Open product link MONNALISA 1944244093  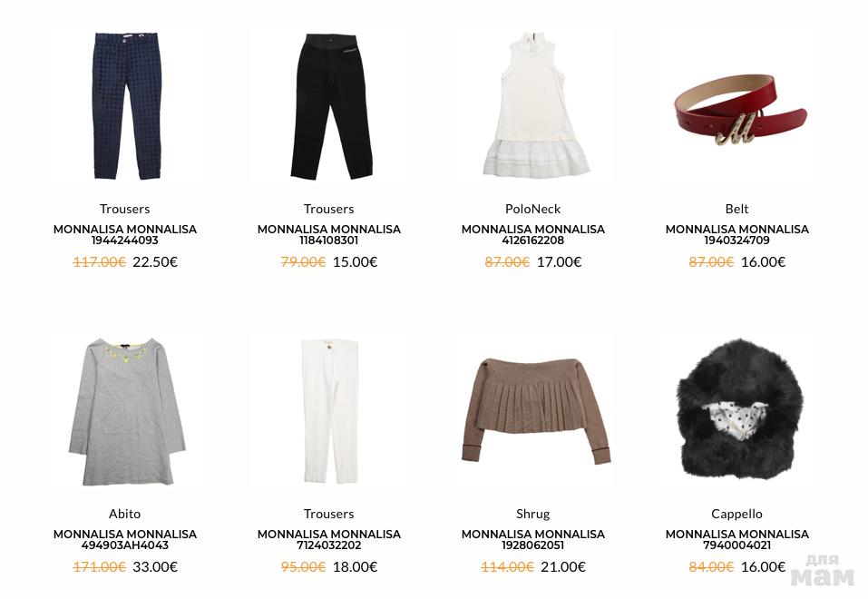(125, 234)
